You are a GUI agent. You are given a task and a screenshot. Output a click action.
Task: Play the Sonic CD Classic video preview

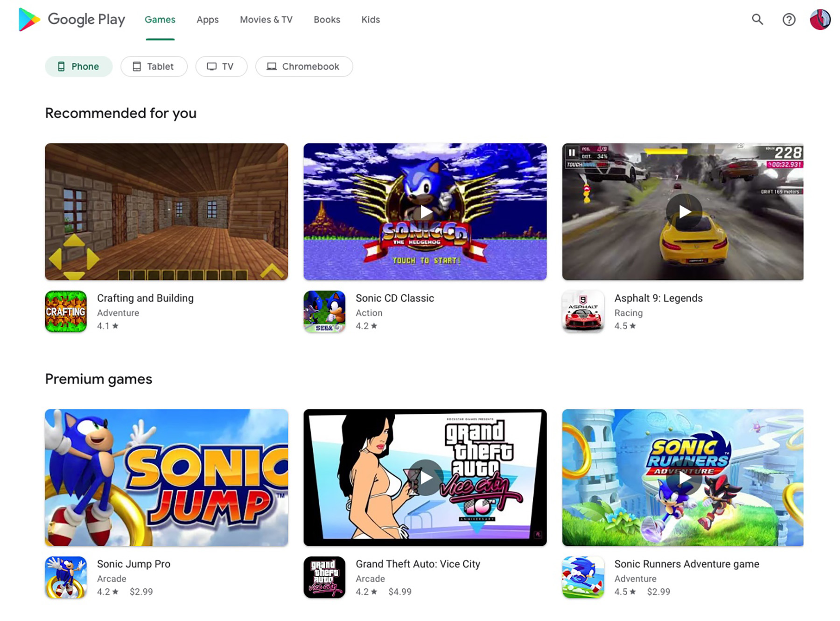pos(425,212)
